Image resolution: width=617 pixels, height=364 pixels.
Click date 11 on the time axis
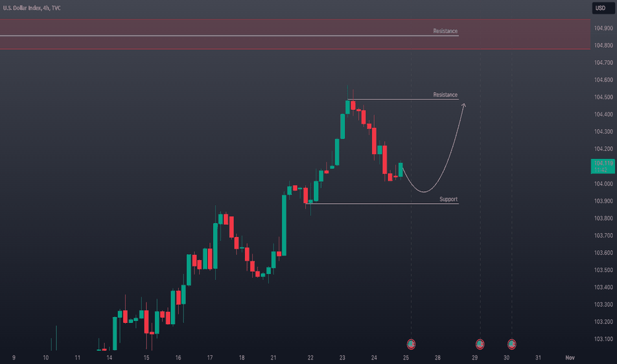[77, 357]
